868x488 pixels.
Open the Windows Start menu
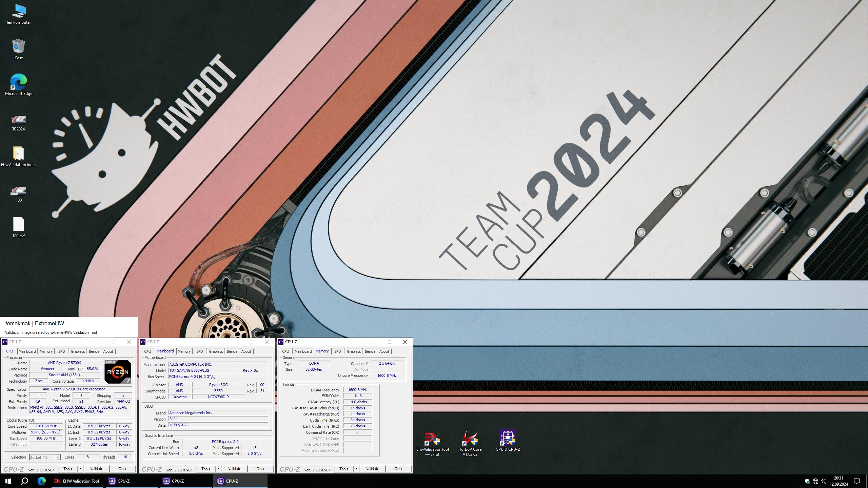[x=8, y=481]
